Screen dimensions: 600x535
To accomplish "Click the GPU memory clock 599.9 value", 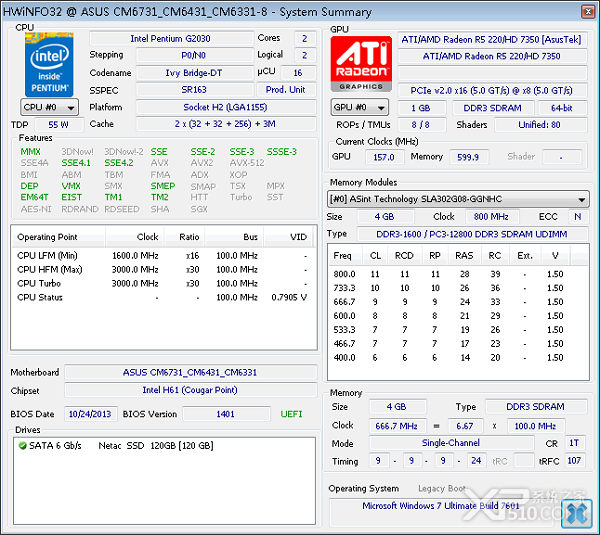I will click(468, 157).
